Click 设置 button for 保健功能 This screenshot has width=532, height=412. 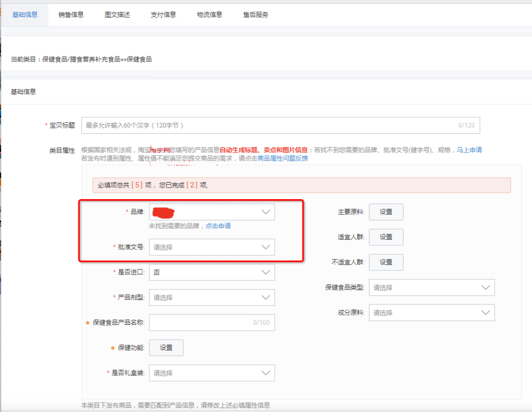pos(166,348)
